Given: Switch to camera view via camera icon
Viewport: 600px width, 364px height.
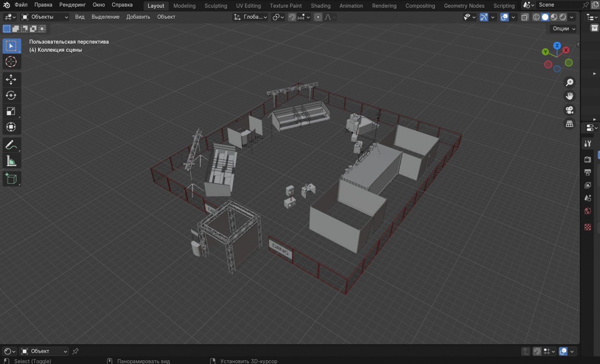Looking at the screenshot, I should (x=570, y=110).
